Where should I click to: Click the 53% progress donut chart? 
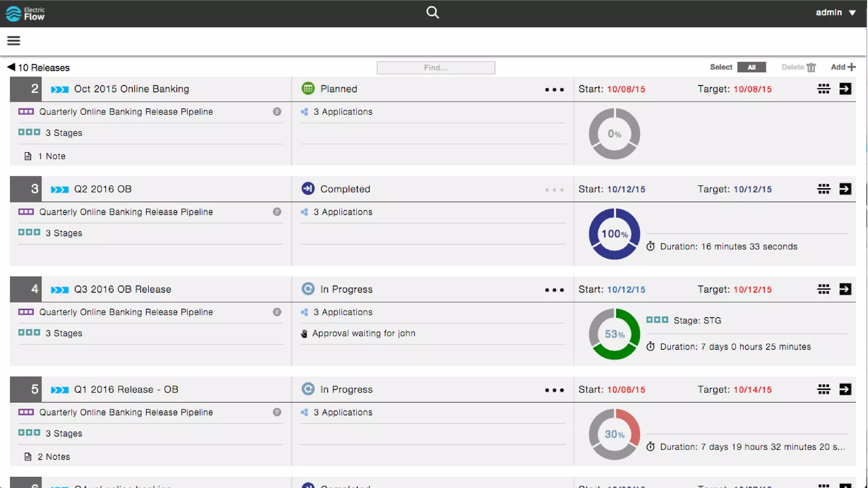(x=614, y=334)
